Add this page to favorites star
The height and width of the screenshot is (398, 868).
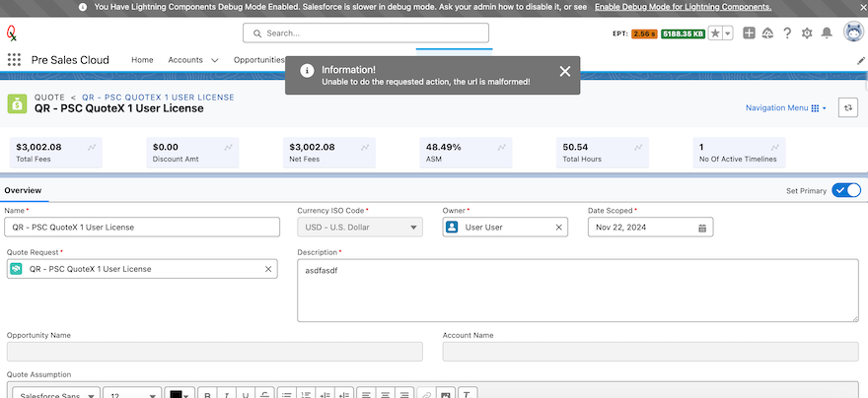click(715, 33)
